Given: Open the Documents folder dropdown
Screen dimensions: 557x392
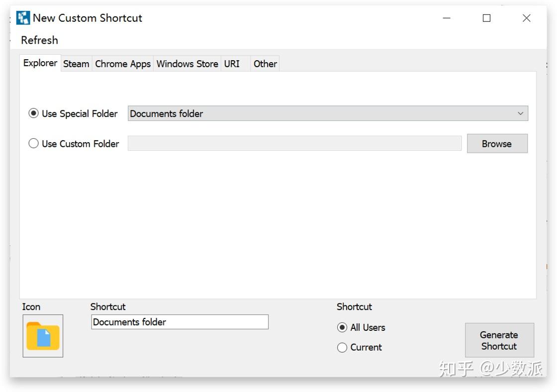Looking at the screenshot, I should [322, 113].
